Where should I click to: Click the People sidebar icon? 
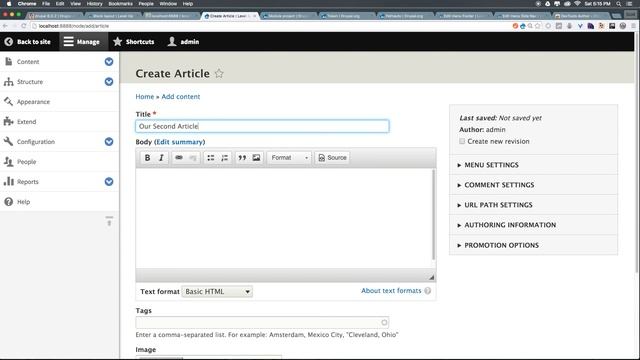9,162
